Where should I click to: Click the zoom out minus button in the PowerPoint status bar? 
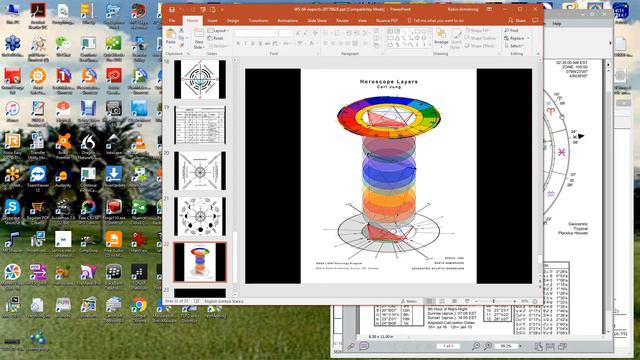(x=476, y=301)
